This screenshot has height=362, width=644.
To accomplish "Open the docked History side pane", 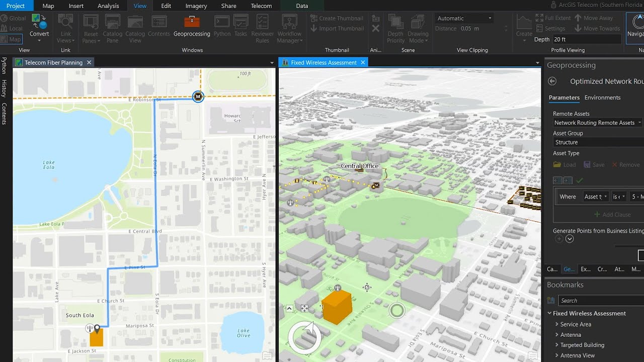I will (x=4, y=88).
